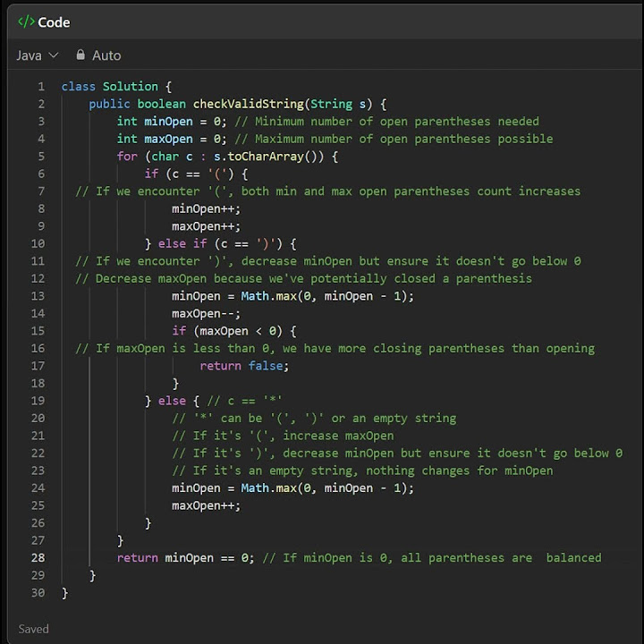
Task: Click the Math.max statement on line 24
Action: 292,488
